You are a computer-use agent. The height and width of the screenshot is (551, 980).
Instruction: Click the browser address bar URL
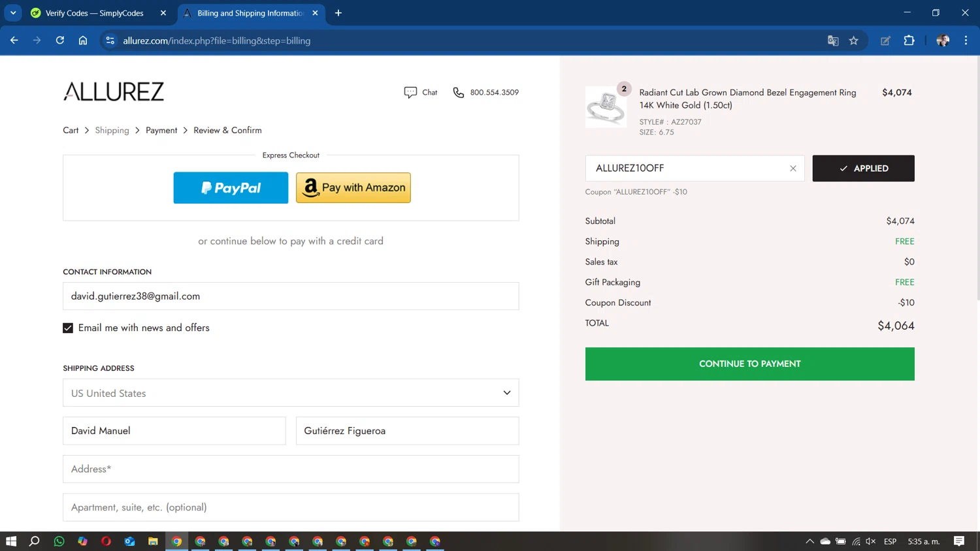pos(216,40)
